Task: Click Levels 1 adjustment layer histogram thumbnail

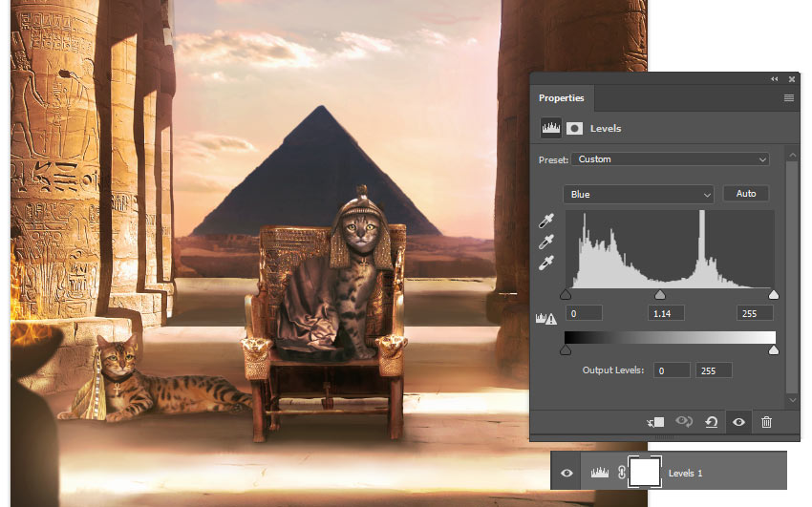Action: pos(600,472)
